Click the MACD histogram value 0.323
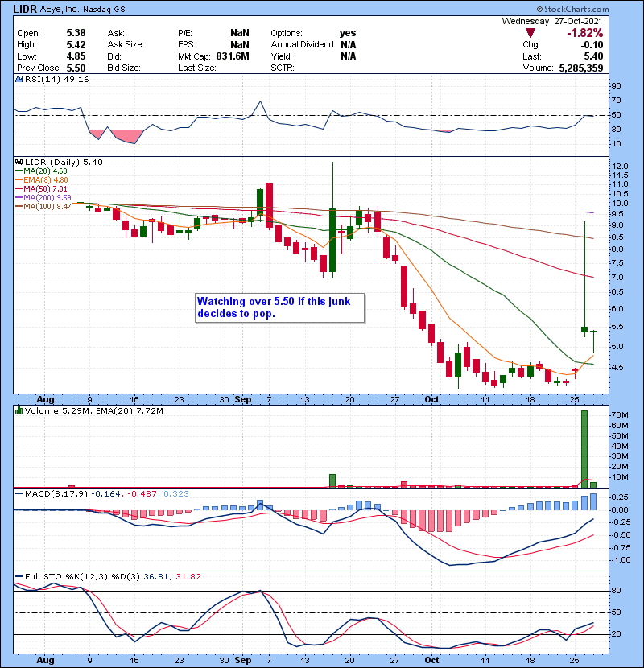This screenshot has height=668, width=644. point(176,494)
